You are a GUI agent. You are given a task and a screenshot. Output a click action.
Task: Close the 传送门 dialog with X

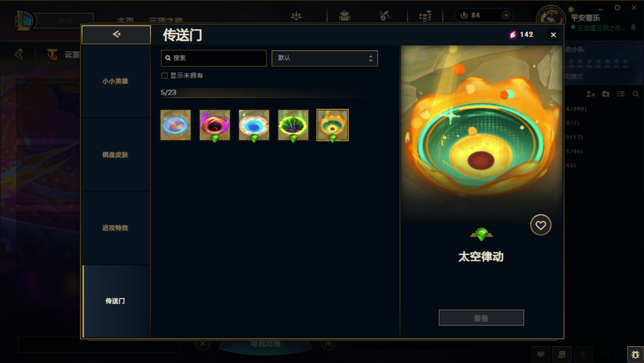click(x=553, y=35)
